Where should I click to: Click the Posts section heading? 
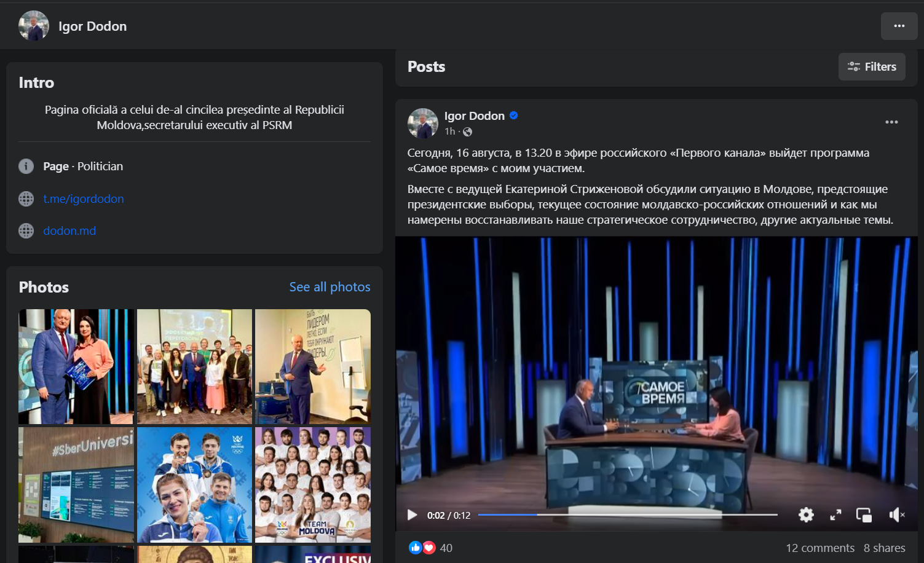point(426,66)
